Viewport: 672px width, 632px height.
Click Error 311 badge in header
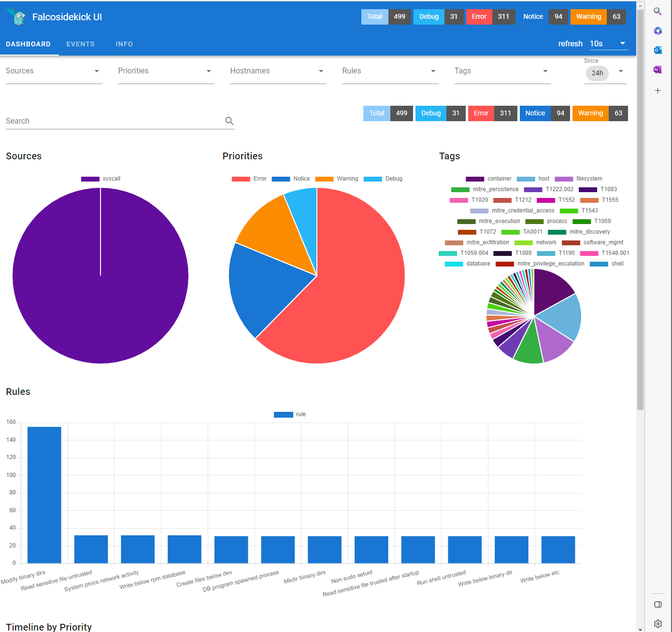[x=491, y=16]
